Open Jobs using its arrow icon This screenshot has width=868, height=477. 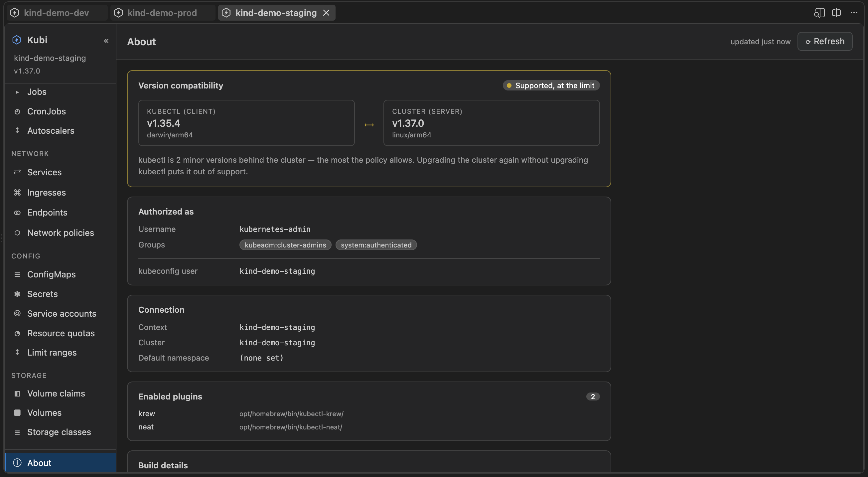17,92
